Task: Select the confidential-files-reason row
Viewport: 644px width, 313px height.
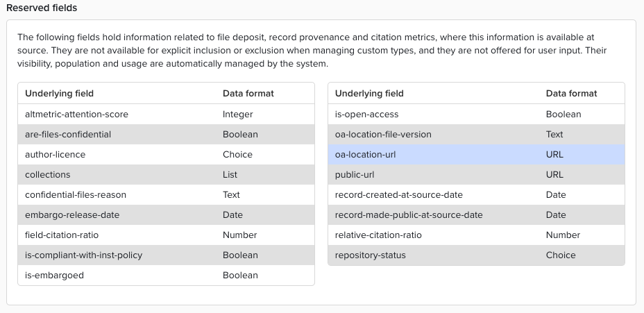Action: (76, 195)
